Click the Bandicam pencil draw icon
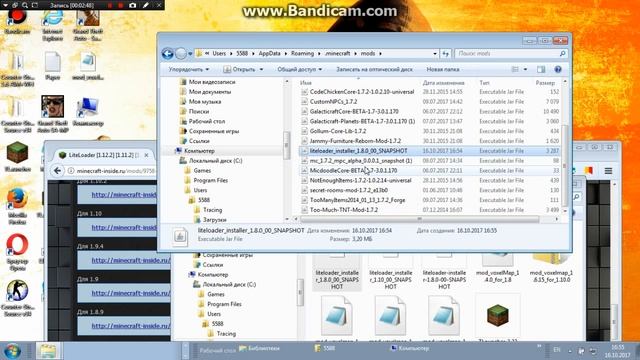The image size is (640, 360). pos(146,5)
